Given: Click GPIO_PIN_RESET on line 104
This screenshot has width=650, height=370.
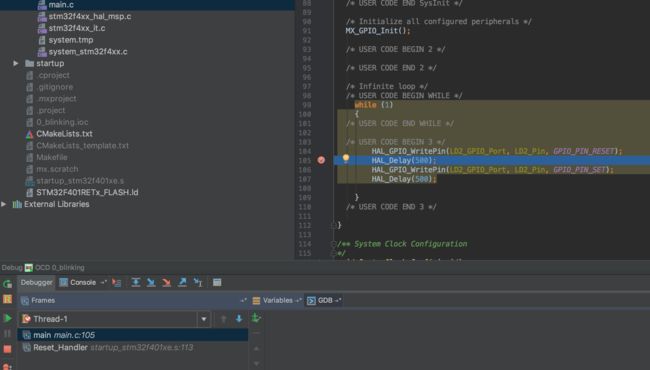Looking at the screenshot, I should click(x=583, y=151).
